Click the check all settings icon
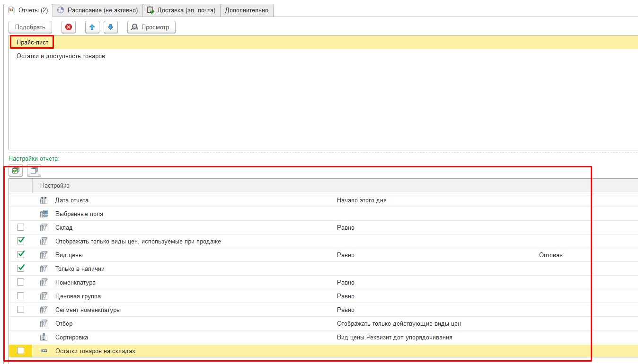The image size is (638, 364). (x=16, y=171)
